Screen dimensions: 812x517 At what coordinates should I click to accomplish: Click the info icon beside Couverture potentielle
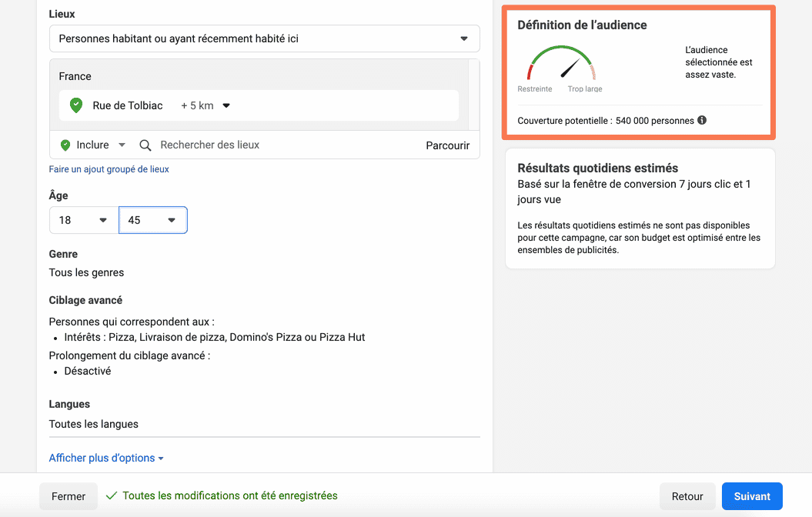[x=702, y=121]
